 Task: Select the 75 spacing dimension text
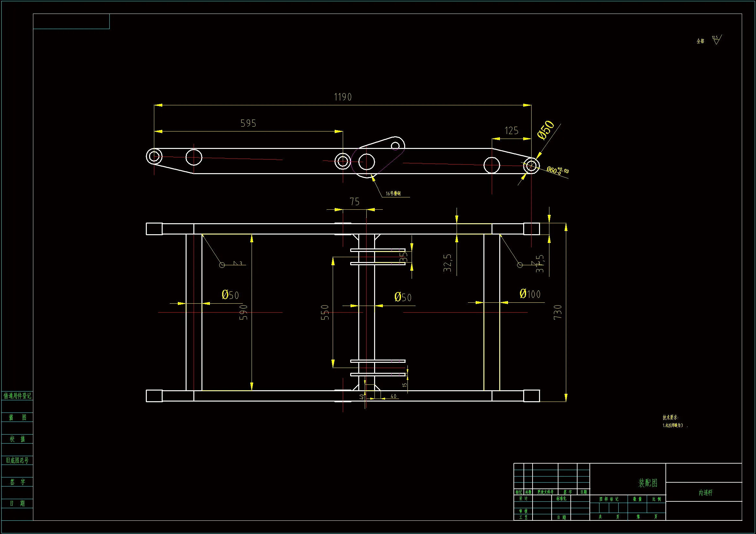(x=355, y=202)
